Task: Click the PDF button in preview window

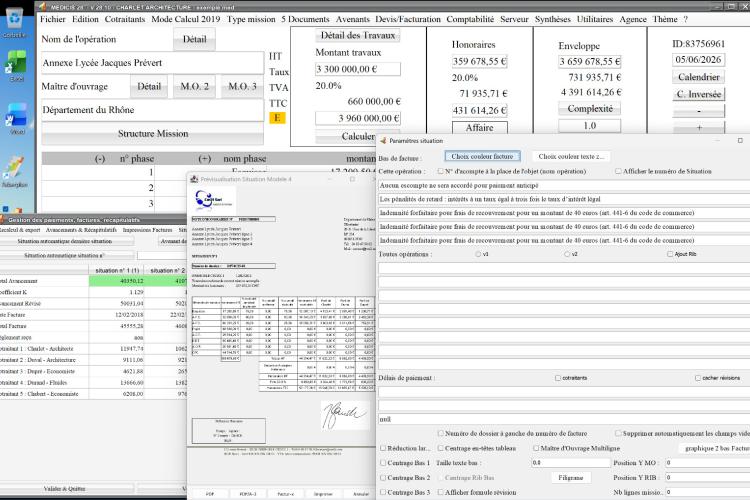Action: click(x=210, y=494)
